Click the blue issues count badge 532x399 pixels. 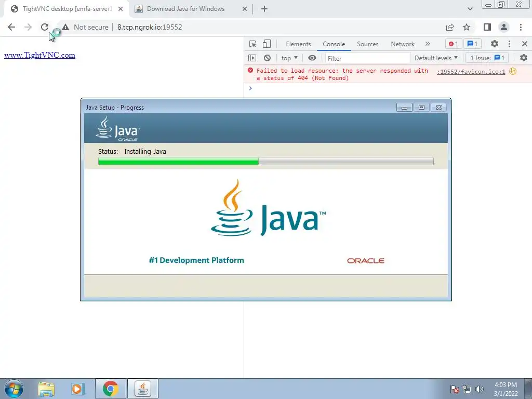pos(472,44)
